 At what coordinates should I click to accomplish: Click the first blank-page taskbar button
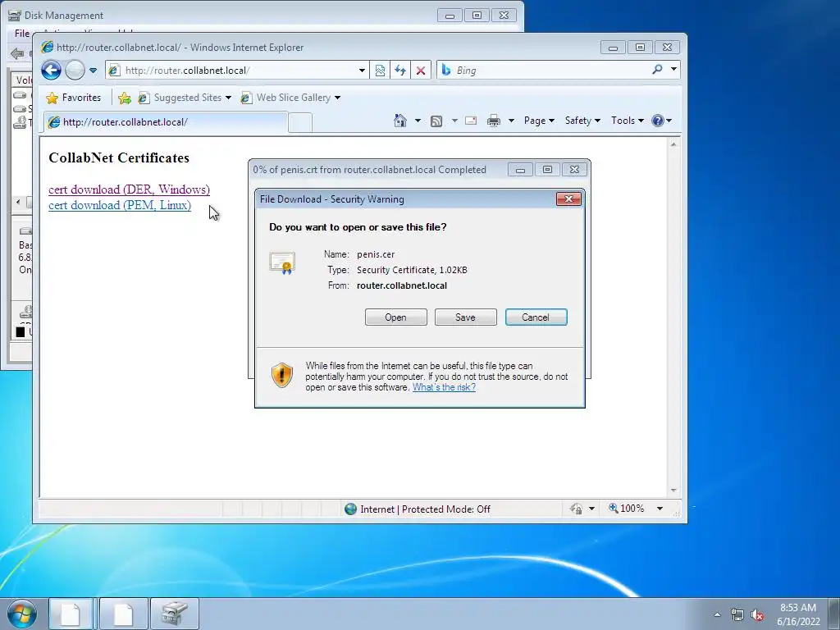point(71,614)
